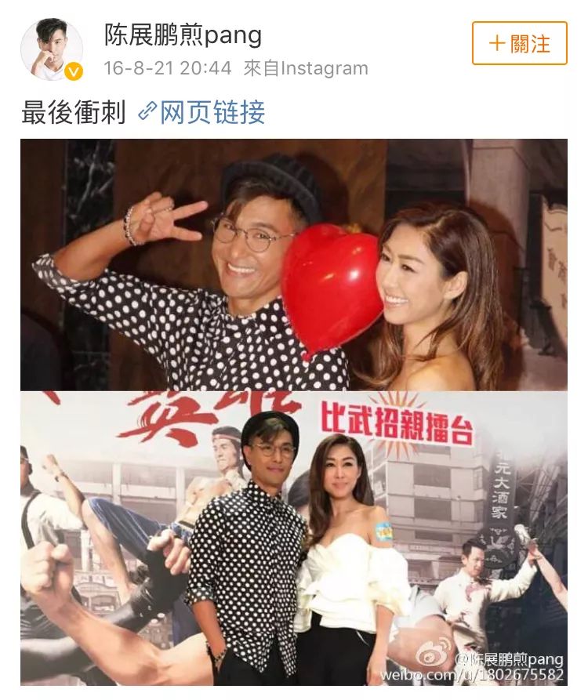The width and height of the screenshot is (588, 700).
Task: Click the orange verified V badge
Action: click(x=73, y=71)
